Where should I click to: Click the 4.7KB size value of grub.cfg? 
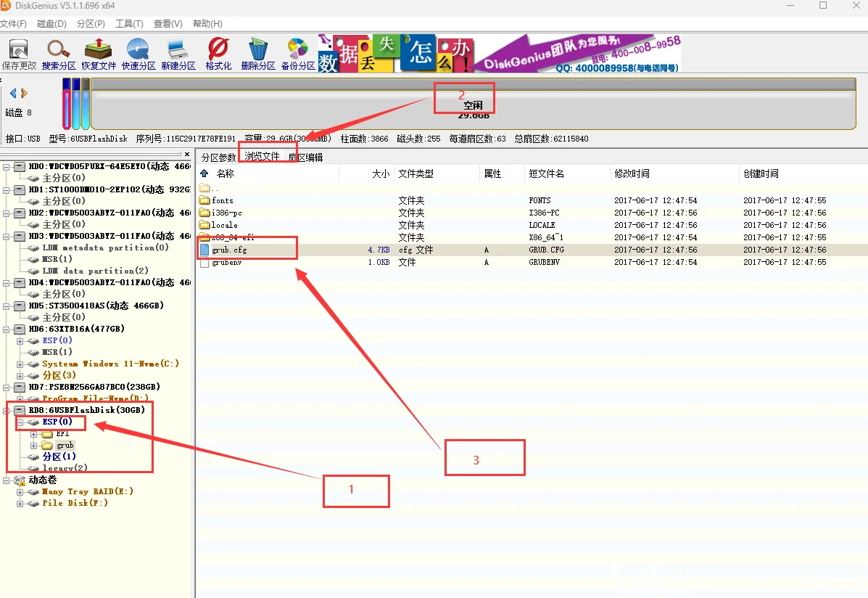tap(379, 250)
